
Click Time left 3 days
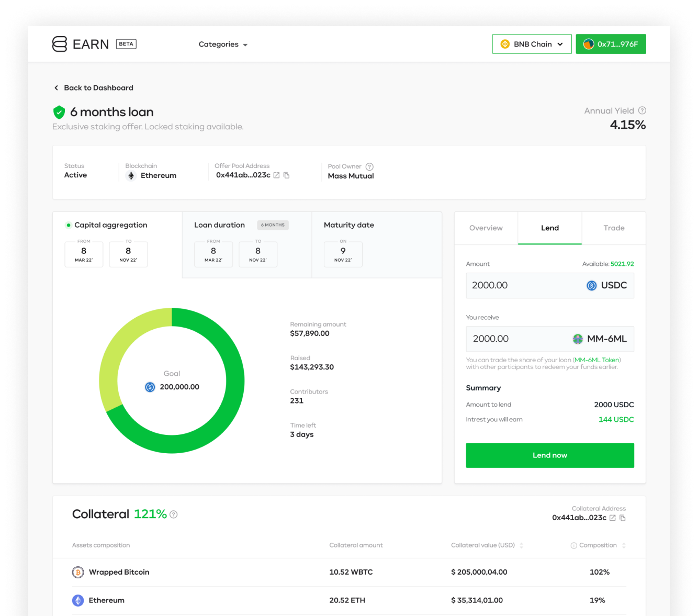(x=302, y=434)
